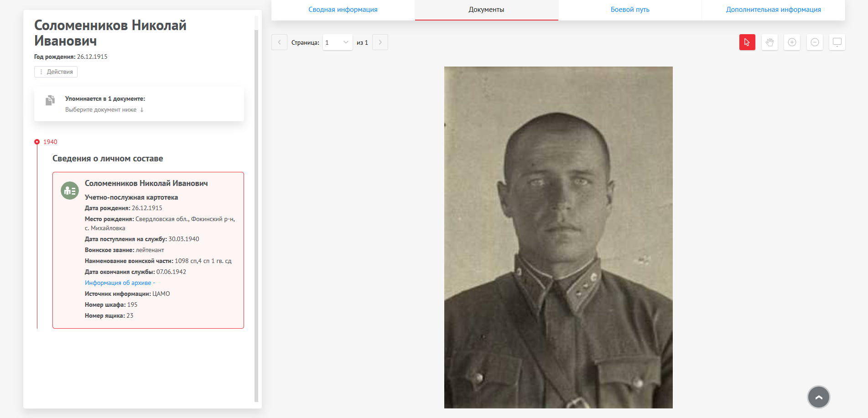
Task: Click unit name 1098 сп,4 сп line
Action: pyautogui.click(x=158, y=261)
